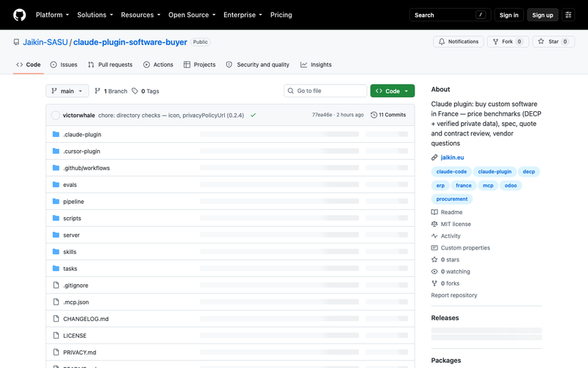The image size is (588, 368).
Task: Open the evals folder
Action: (70, 185)
